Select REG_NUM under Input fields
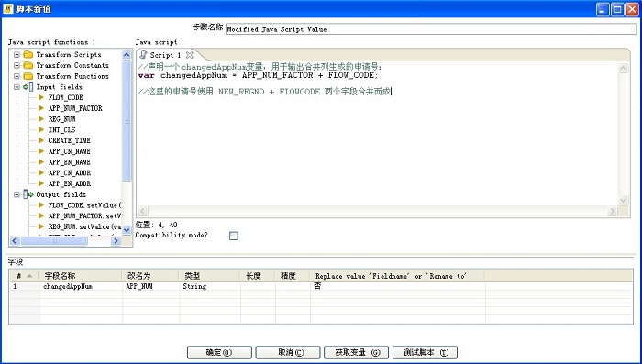Viewport: 642px width, 364px height. coord(61,119)
